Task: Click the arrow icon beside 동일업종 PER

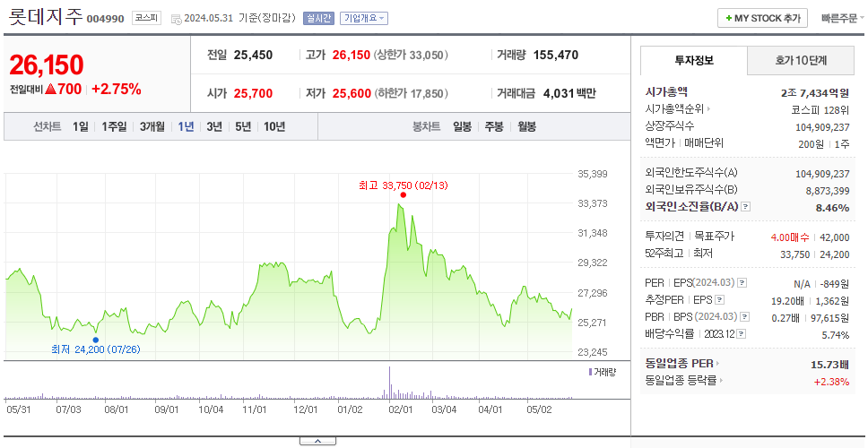Action: coord(718,364)
